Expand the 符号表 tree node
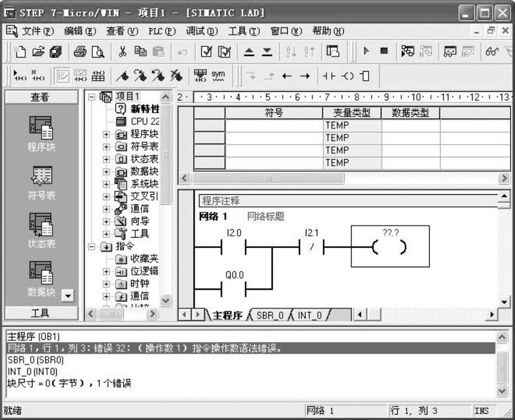Viewport: 515px width, 420px height. click(106, 147)
